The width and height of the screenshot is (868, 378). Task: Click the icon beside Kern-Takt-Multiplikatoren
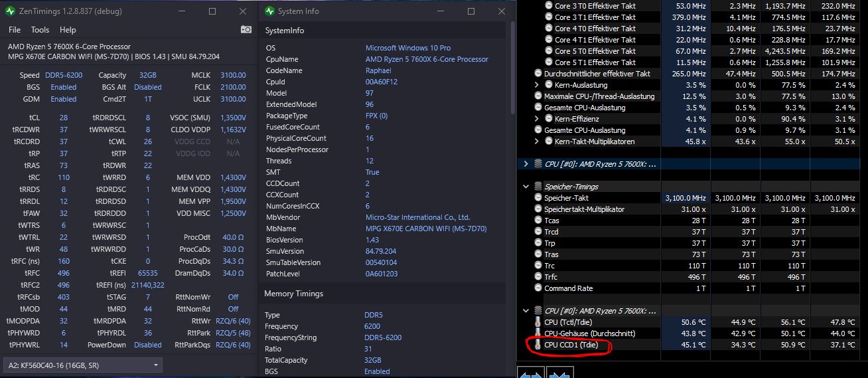coord(548,142)
